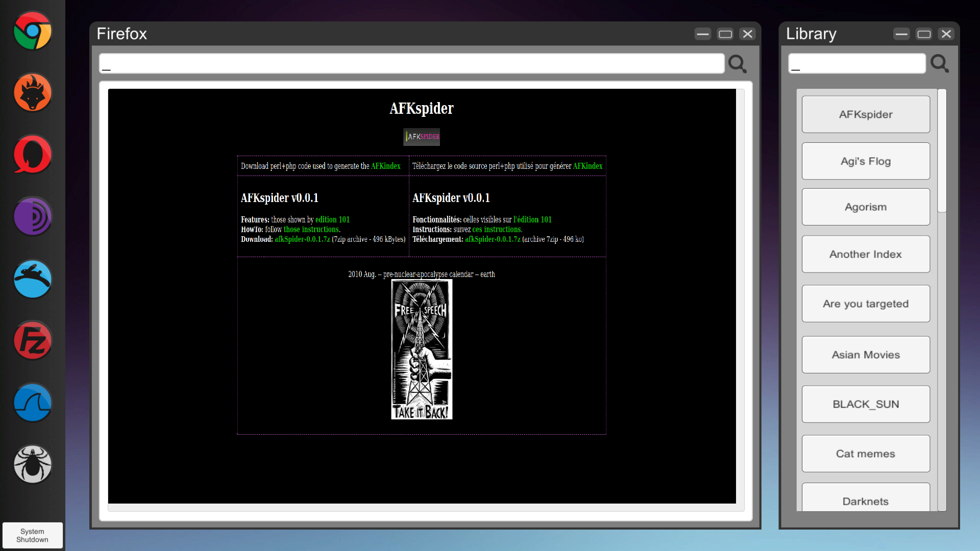Open the Wireshark shark fin icon
The height and width of the screenshot is (551, 980).
(33, 403)
